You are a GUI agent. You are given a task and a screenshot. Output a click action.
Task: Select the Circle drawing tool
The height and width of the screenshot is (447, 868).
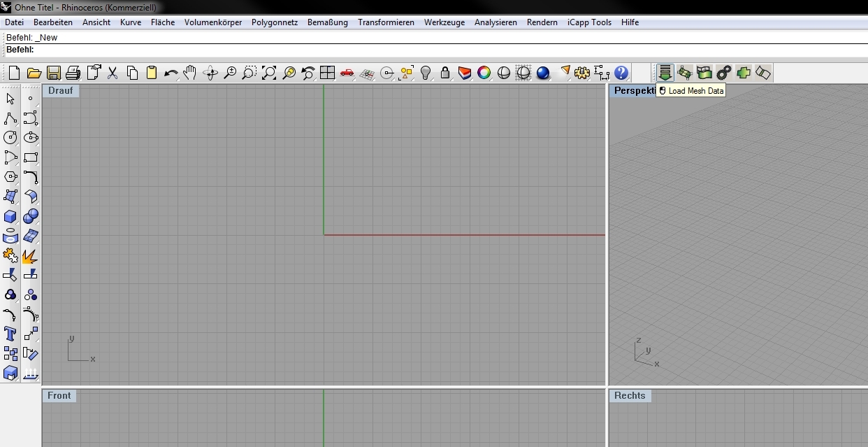tap(10, 138)
